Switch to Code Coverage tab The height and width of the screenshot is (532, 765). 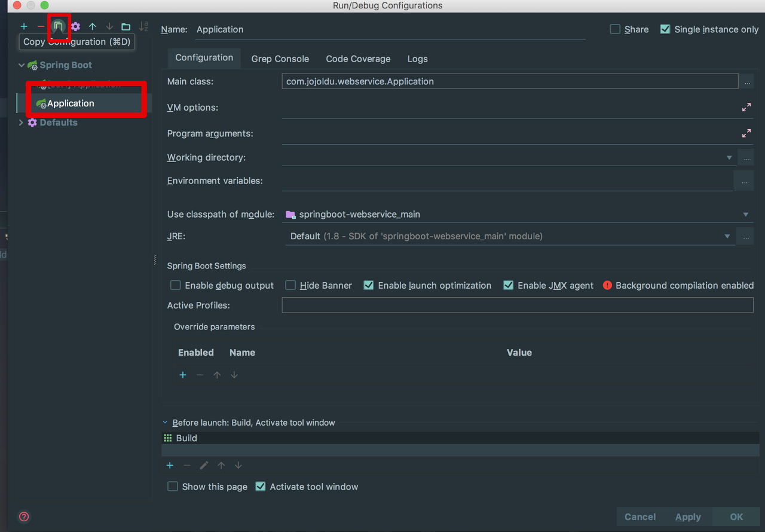click(358, 59)
